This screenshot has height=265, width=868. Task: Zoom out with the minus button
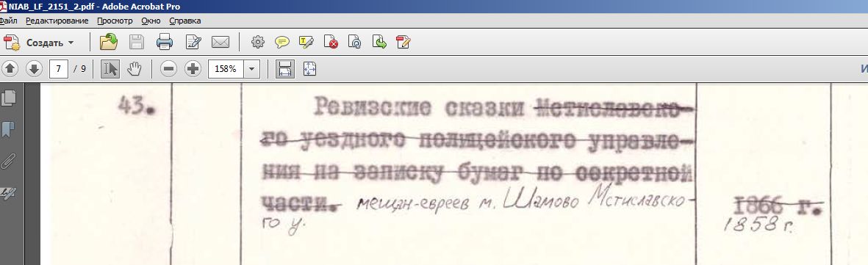(169, 69)
